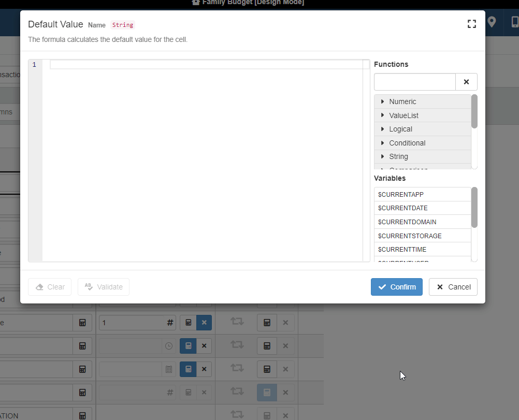Expand the Logical functions group
519x420 pixels.
[400, 129]
